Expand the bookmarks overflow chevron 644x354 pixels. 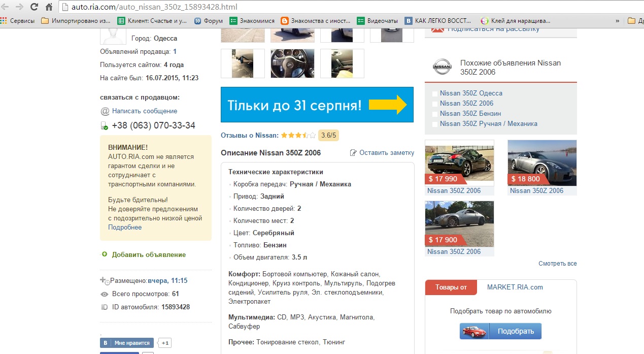point(617,21)
